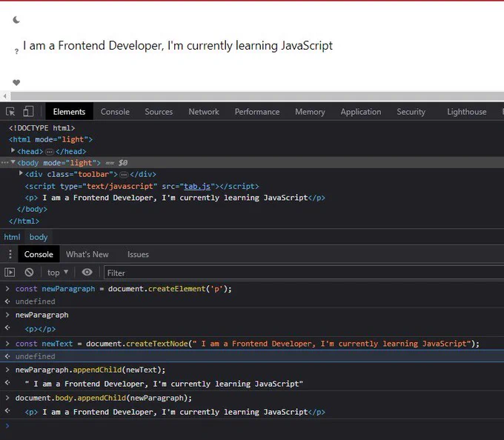Viewport: 504px width, 440px height.
Task: Open the Network tab
Action: tap(204, 112)
